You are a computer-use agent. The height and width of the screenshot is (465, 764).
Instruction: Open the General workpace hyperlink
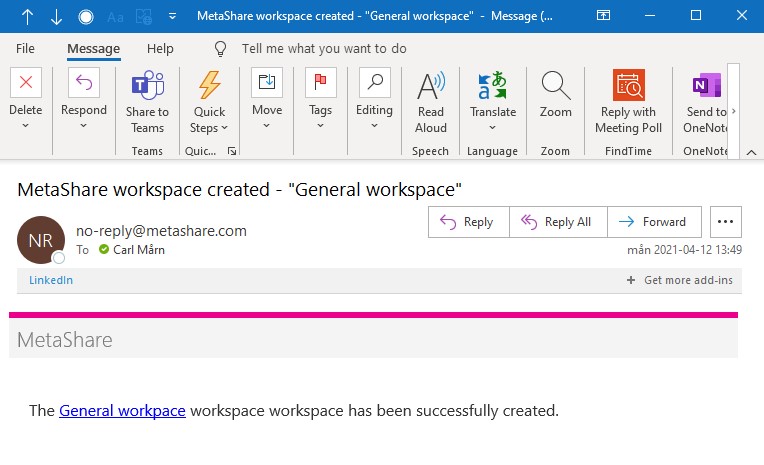(122, 411)
